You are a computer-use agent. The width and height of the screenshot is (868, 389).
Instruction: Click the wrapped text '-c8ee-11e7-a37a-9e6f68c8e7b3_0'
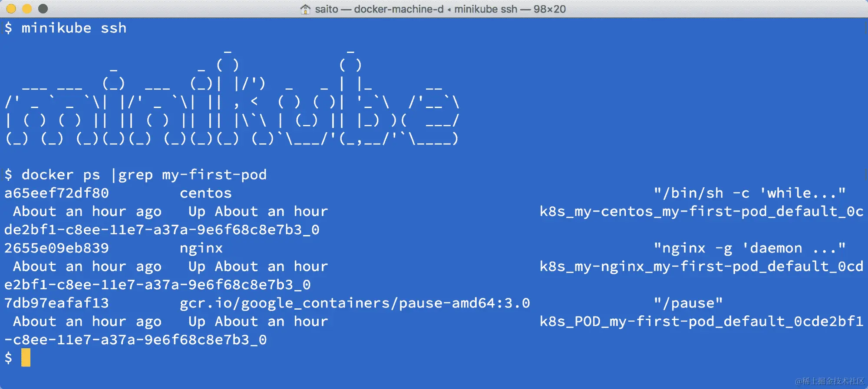(x=135, y=340)
